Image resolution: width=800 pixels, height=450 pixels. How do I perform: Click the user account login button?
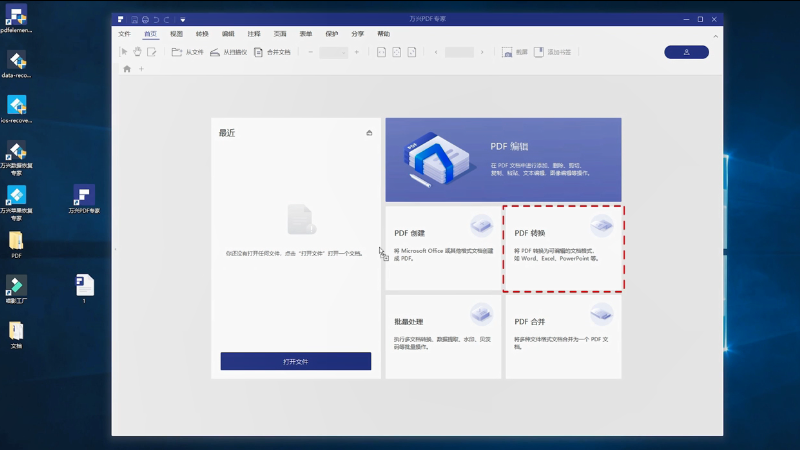coord(686,52)
